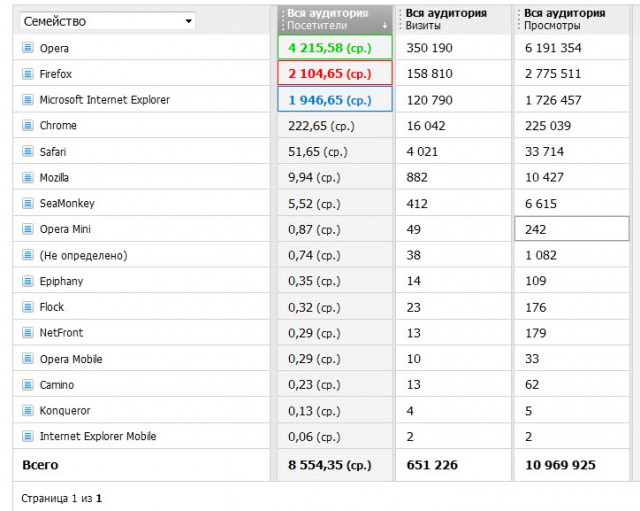
Task: Click SeaMonkey views value 6 615
Action: [540, 203]
